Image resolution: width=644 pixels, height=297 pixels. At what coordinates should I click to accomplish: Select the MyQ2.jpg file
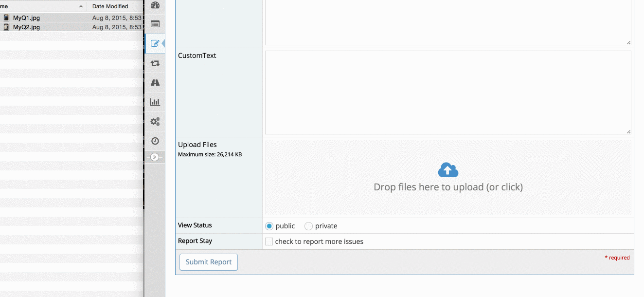pyautogui.click(x=26, y=27)
